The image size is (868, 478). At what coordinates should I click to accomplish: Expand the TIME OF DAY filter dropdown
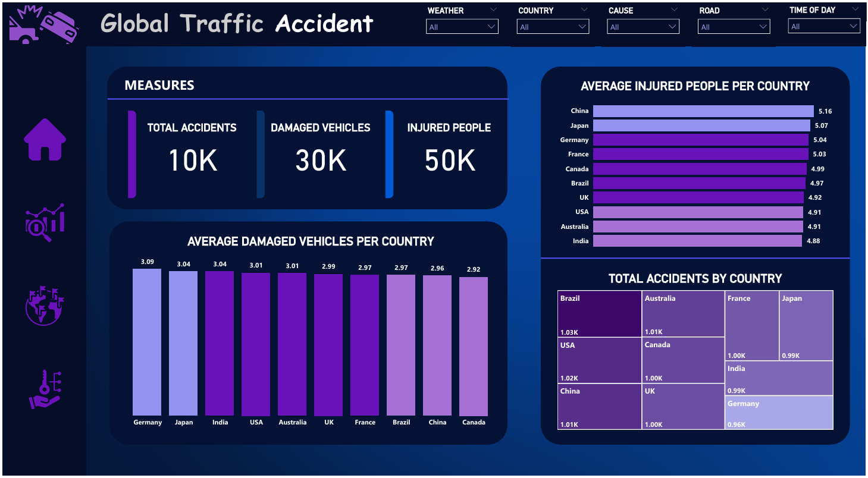pyautogui.click(x=824, y=27)
